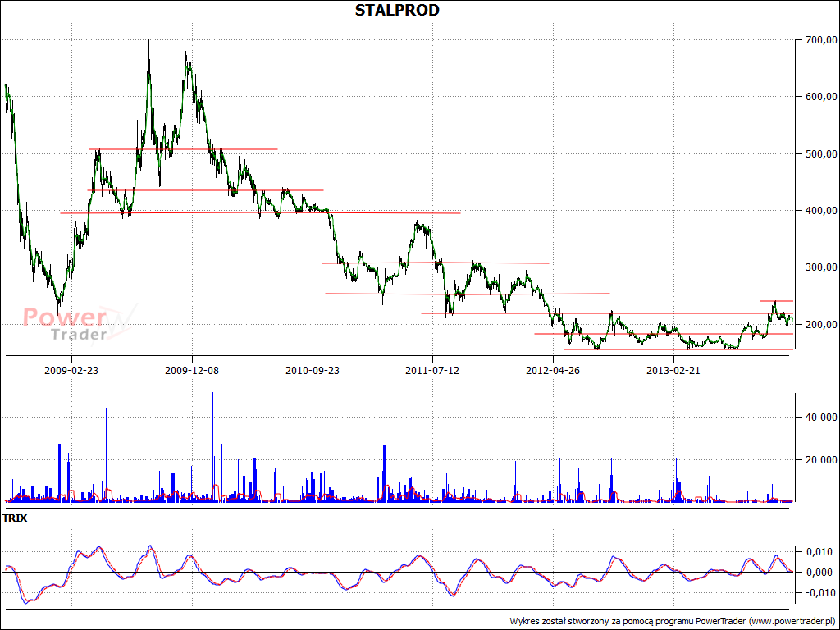Click the 40 000 volume axis label

821,418
